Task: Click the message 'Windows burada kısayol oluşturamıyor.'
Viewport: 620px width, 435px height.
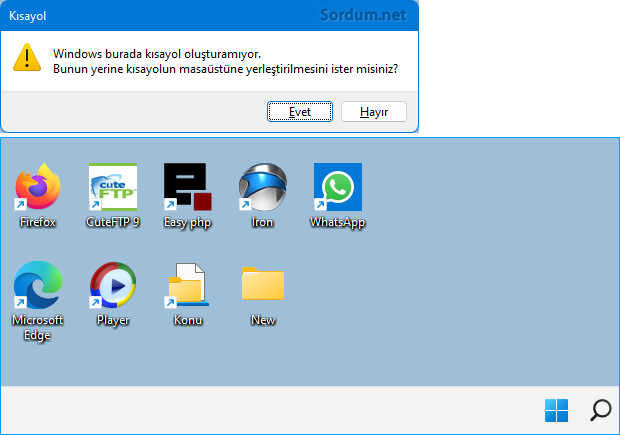Action: click(x=157, y=54)
